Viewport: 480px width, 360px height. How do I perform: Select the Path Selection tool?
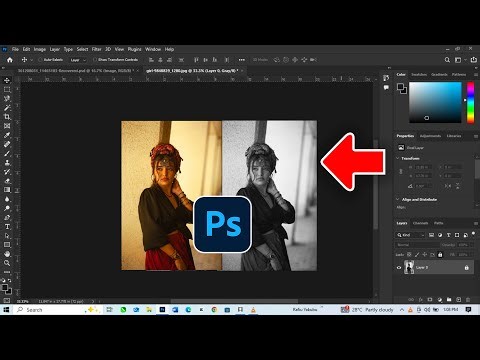[x=7, y=236]
